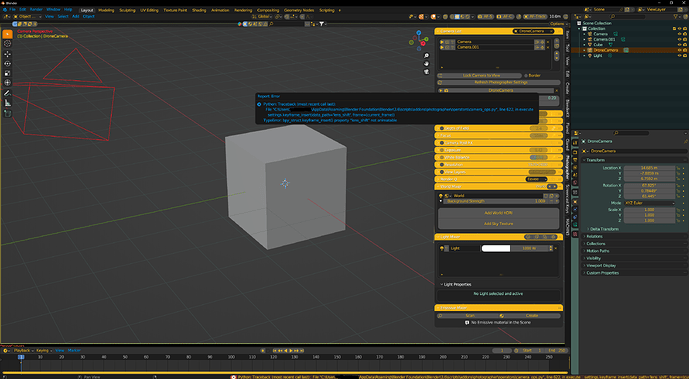Click light bulb icon next to World
689x379 pixels.
tap(441, 196)
